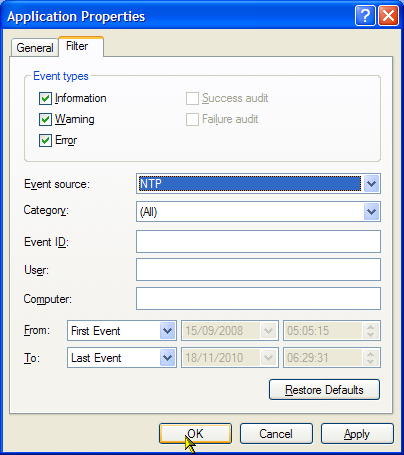This screenshot has width=404, height=455.
Task: Open the Event source dropdown arrow
Action: click(371, 184)
